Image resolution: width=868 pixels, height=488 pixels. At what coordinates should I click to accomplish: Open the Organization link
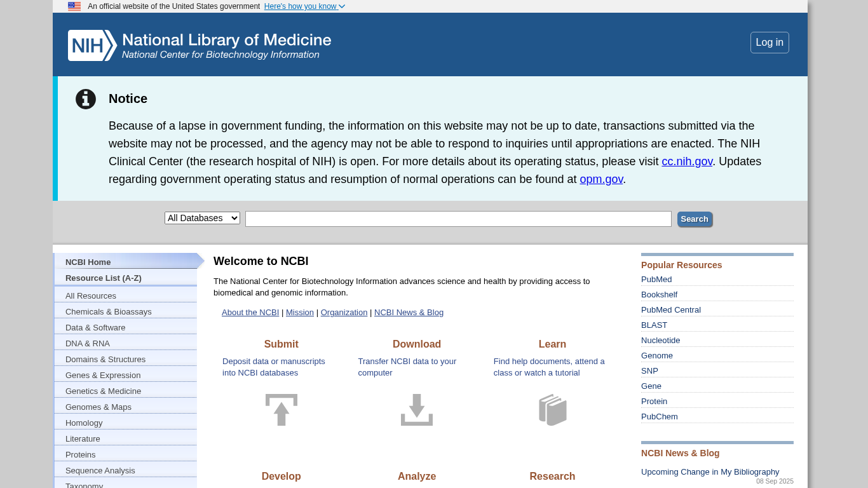pos(344,312)
